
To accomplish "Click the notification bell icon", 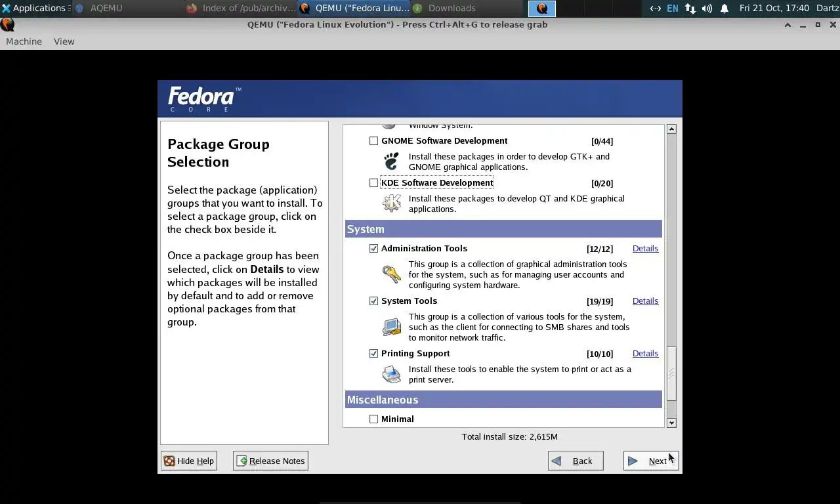I will pos(724,9).
